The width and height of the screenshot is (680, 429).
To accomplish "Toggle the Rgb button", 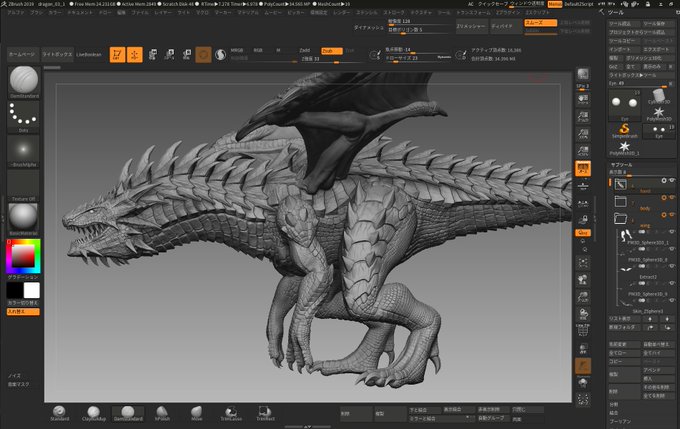I will click(x=258, y=51).
